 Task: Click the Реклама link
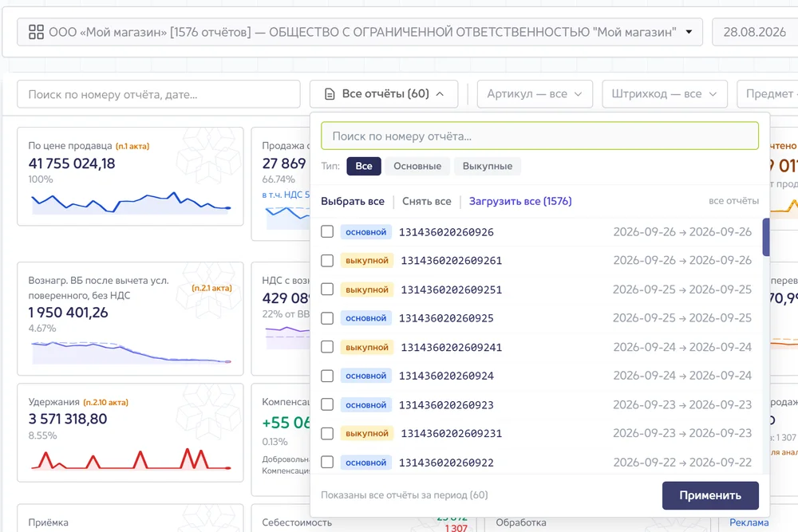coord(749,522)
